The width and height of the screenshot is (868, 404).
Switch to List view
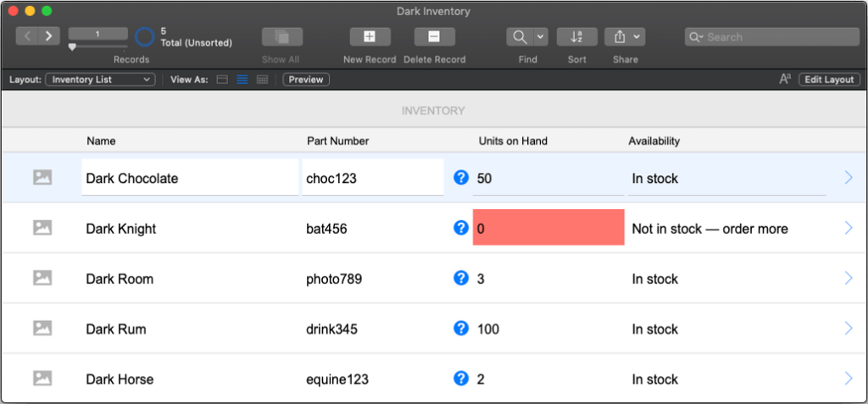[x=242, y=80]
